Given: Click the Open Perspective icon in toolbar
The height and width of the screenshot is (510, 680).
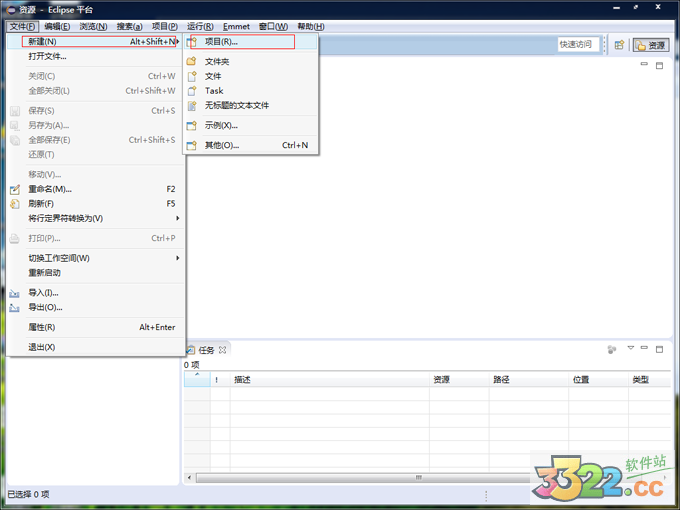Looking at the screenshot, I should (619, 45).
